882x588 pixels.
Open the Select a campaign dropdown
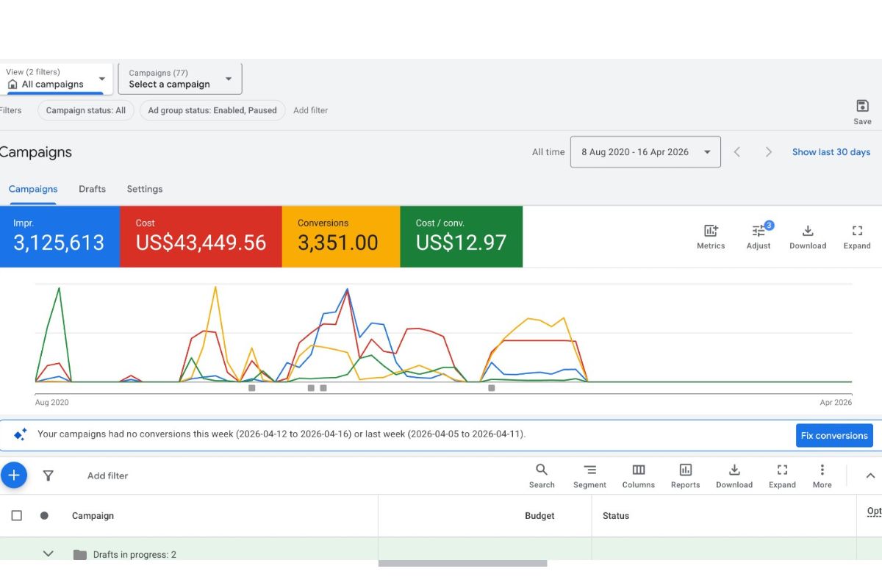[180, 79]
